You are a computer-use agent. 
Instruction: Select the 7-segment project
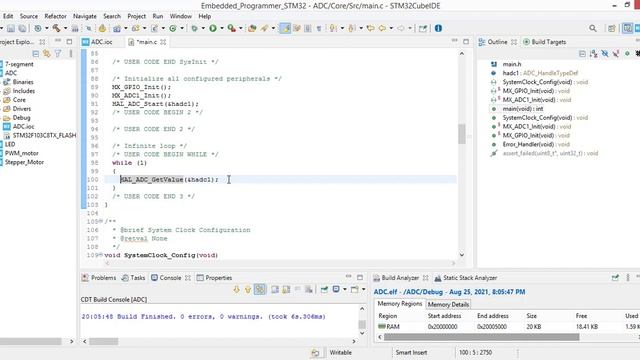coord(19,64)
